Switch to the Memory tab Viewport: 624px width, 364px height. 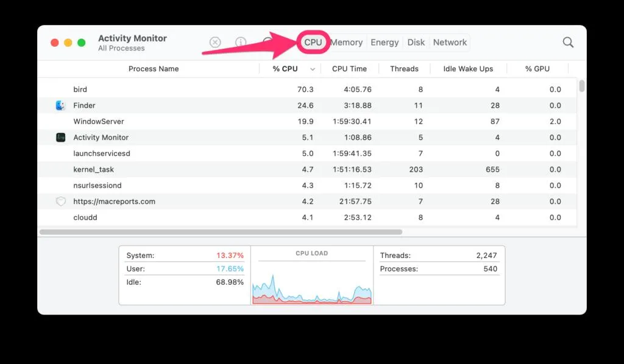346,42
